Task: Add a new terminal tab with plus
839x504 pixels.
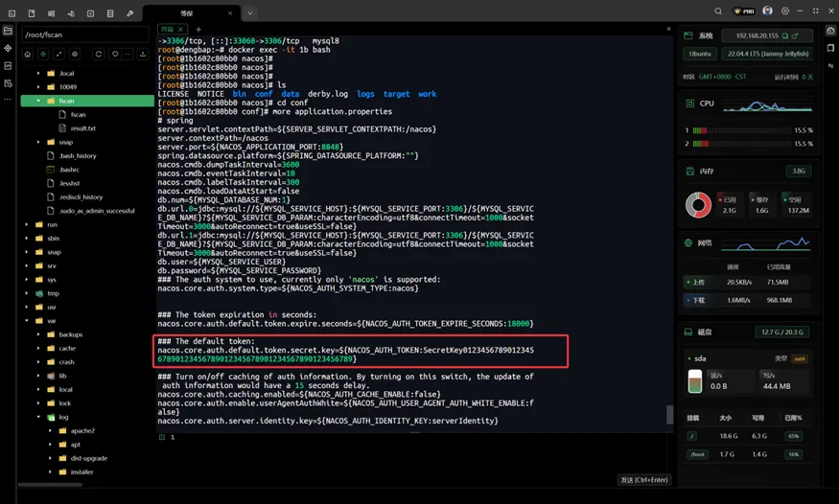Action: (x=198, y=30)
